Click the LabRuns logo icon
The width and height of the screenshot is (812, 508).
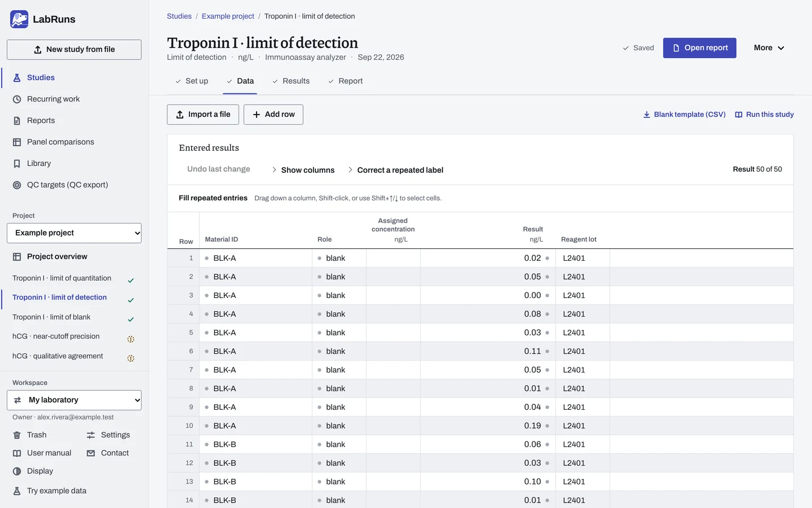click(19, 19)
